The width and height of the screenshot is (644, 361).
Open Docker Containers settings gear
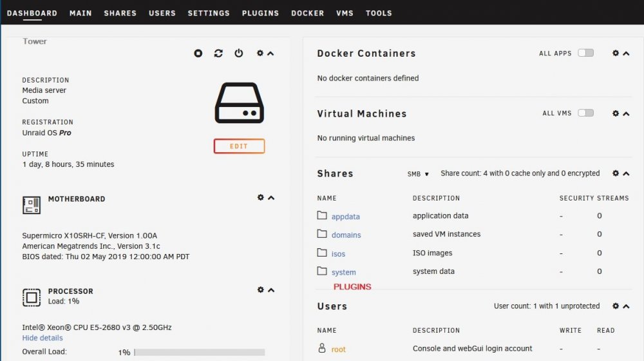click(x=616, y=53)
